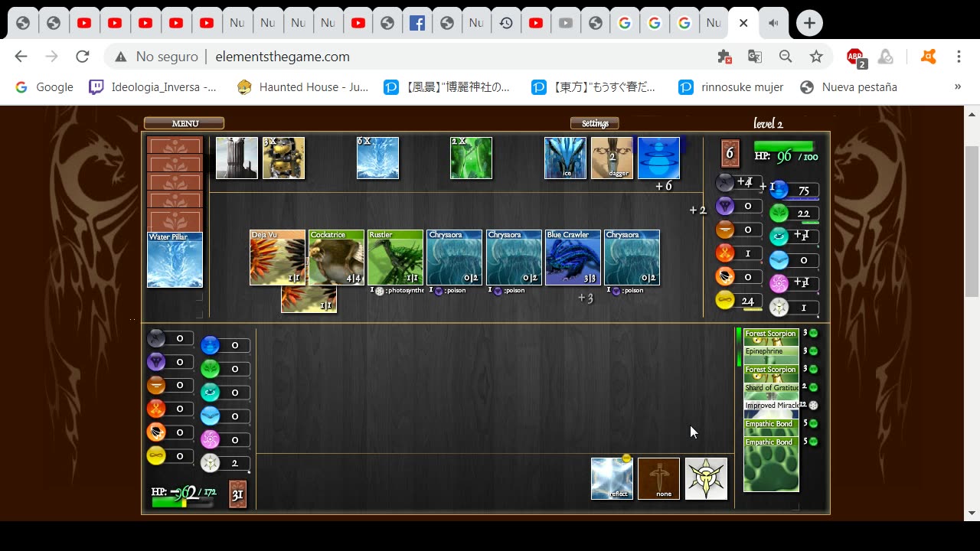Viewport: 980px width, 551px height.
Task: Open the Haunted House bookmark
Action: point(302,86)
